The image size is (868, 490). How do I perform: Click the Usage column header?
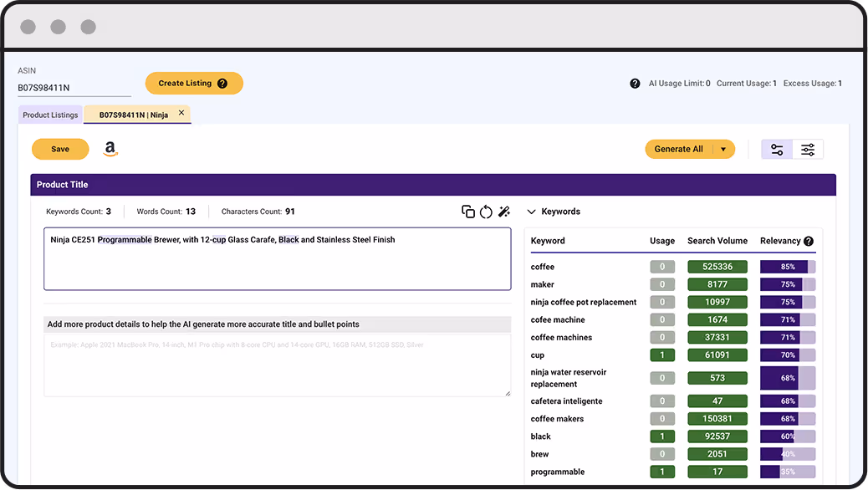coord(662,241)
